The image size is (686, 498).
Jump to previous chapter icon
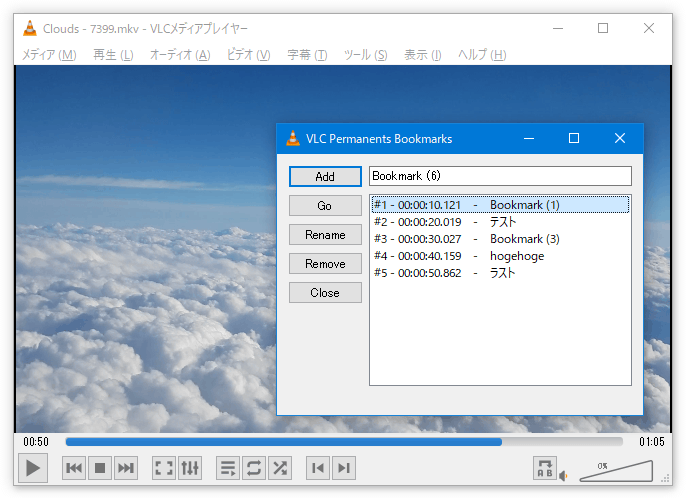[x=318, y=468]
